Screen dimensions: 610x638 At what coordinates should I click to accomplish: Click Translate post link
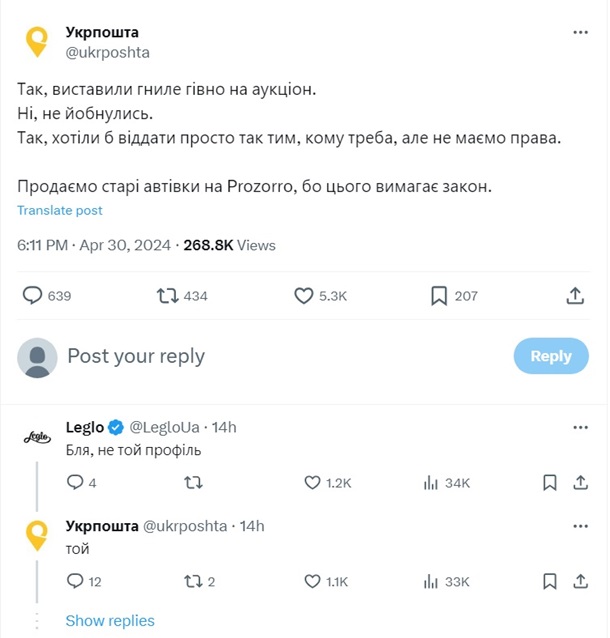pyautogui.click(x=60, y=211)
